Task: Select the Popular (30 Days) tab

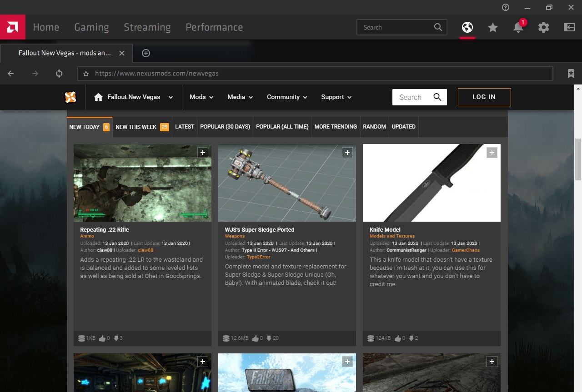Action: 225,127
